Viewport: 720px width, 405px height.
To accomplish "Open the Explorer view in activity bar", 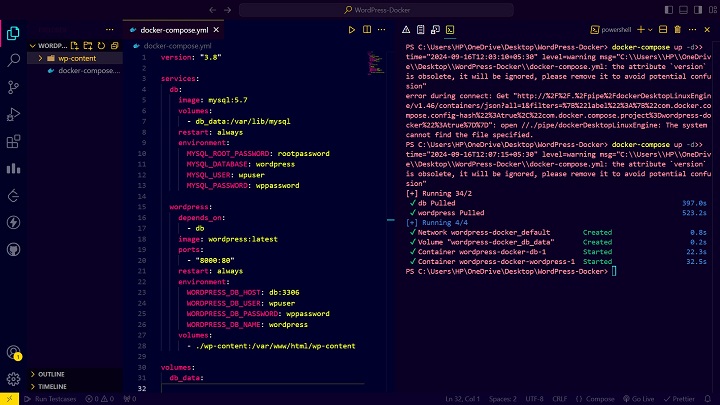I will pos(13,33).
